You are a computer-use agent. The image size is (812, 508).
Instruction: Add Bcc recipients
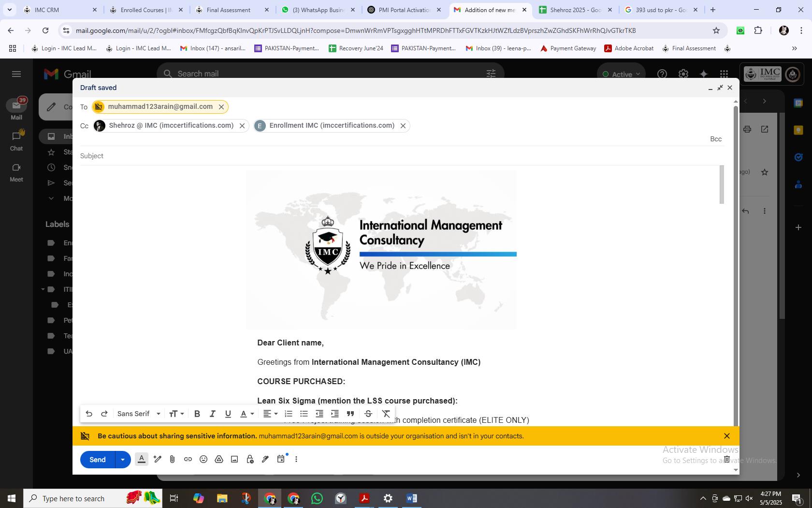pos(716,139)
